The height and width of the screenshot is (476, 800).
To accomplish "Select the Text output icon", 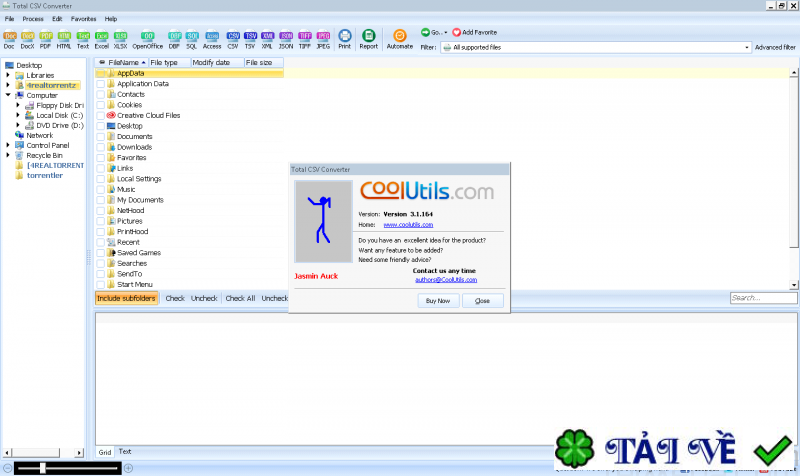I will (x=83, y=39).
